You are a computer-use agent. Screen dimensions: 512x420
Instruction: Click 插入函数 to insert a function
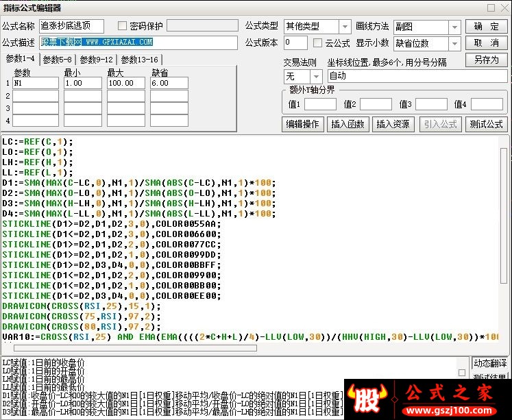(348, 124)
